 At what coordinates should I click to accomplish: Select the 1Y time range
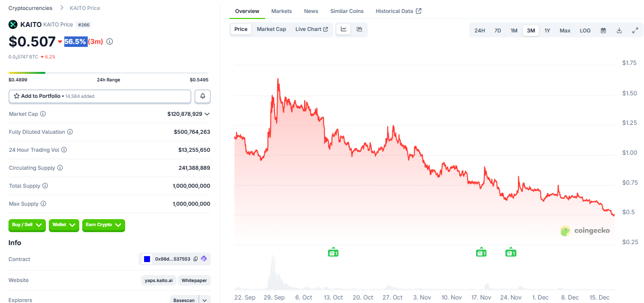tap(547, 30)
